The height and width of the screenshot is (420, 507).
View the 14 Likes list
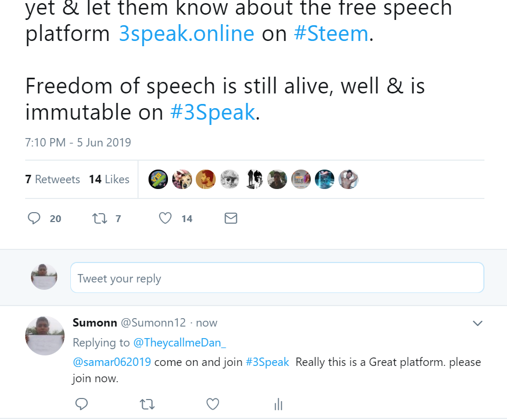[x=109, y=179]
